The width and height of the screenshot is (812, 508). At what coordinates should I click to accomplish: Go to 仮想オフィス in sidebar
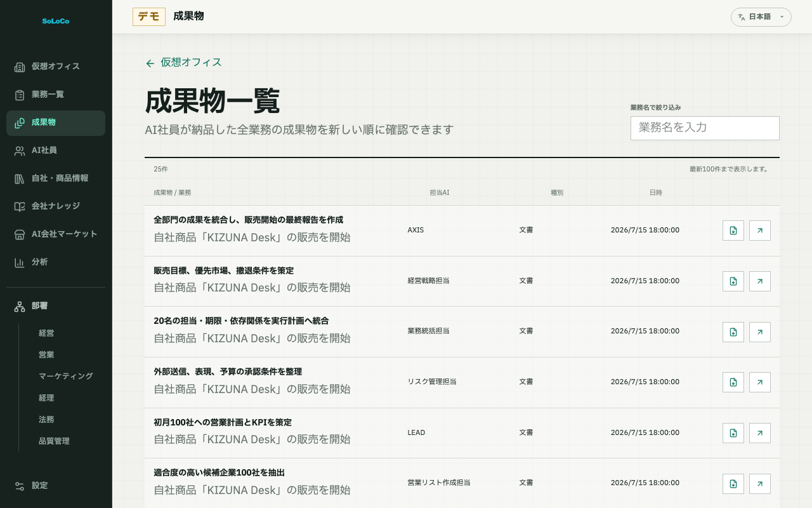(56, 67)
